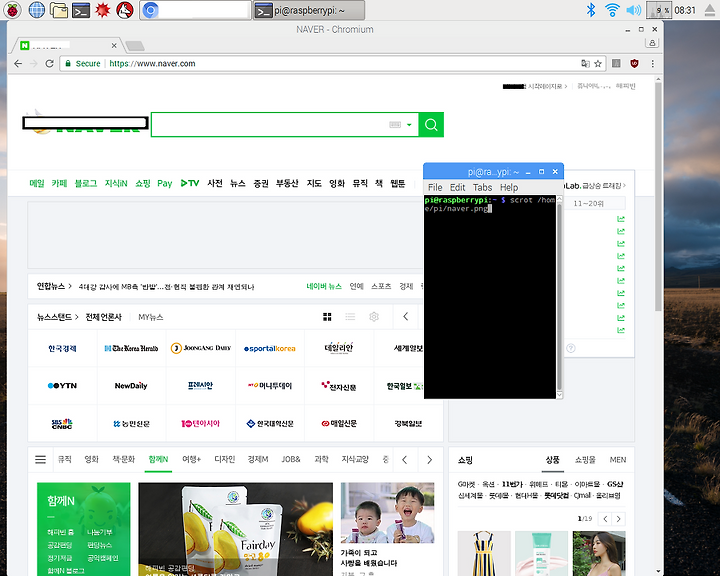Open the File Manager folder icon
The width and height of the screenshot is (720, 576).
click(59, 10)
